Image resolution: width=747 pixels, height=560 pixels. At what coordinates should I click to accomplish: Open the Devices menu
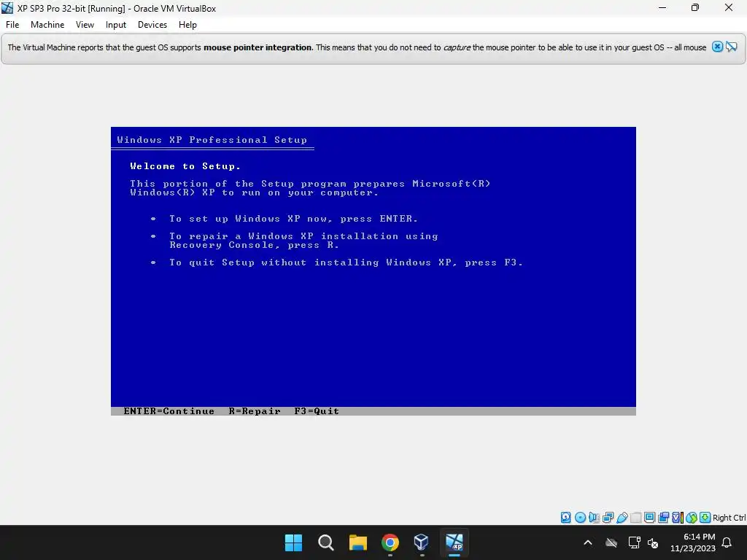[152, 25]
